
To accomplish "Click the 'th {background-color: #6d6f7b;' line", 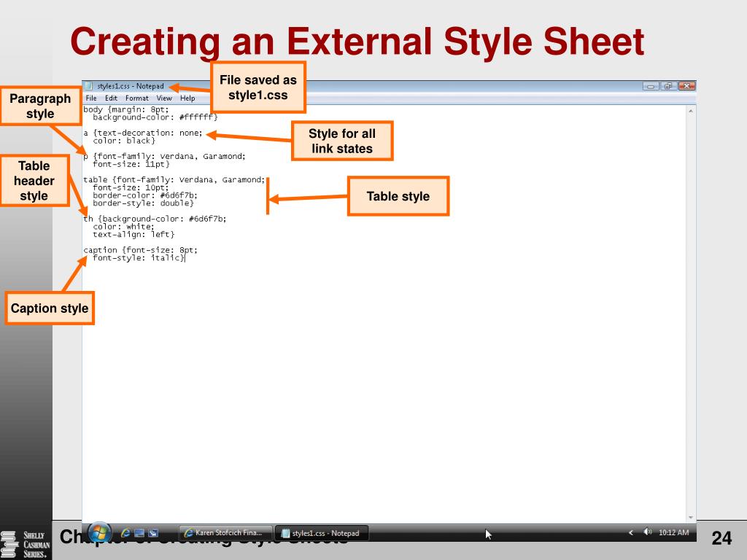I will tap(155, 219).
